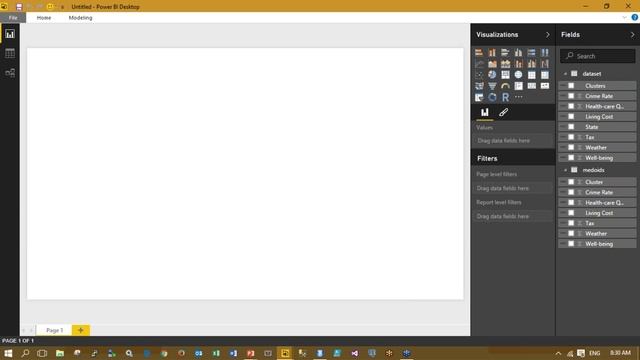Screen dimensions: 640x360
Task: Check the Tax field under medoids
Action: 571,223
